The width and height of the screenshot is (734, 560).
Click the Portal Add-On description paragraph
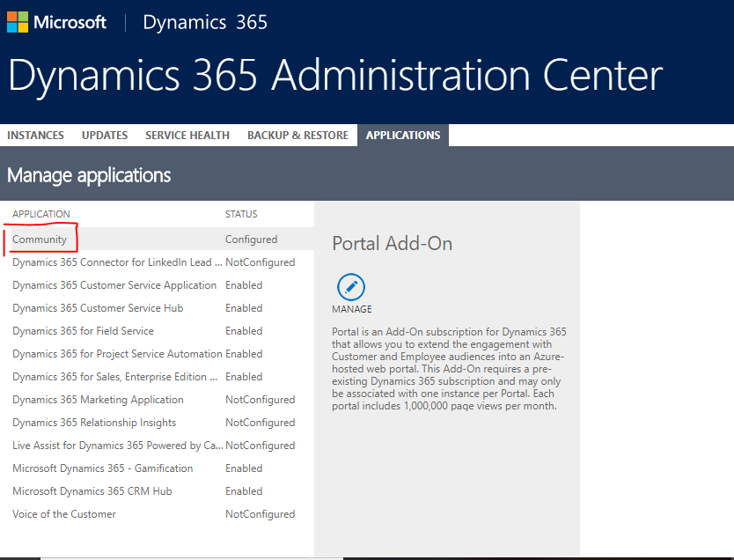(449, 369)
